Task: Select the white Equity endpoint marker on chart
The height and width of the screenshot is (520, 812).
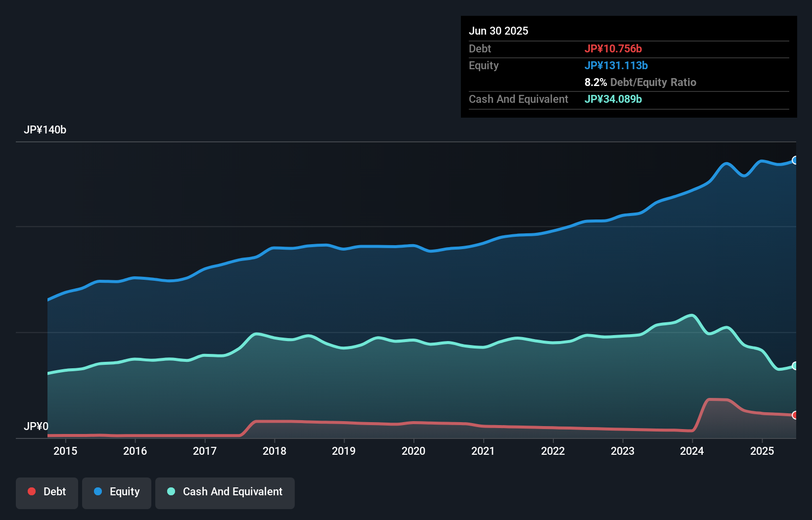Action: coord(795,160)
